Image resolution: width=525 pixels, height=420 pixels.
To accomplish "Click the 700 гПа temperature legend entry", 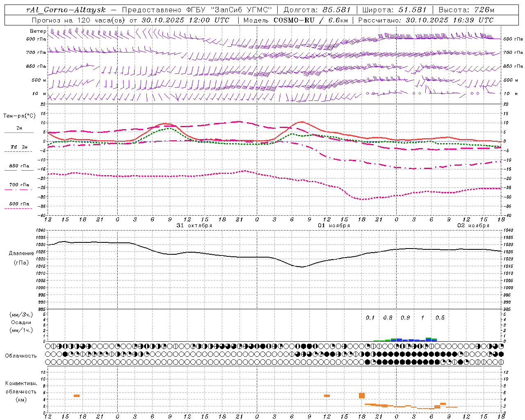I will tap(19, 185).
